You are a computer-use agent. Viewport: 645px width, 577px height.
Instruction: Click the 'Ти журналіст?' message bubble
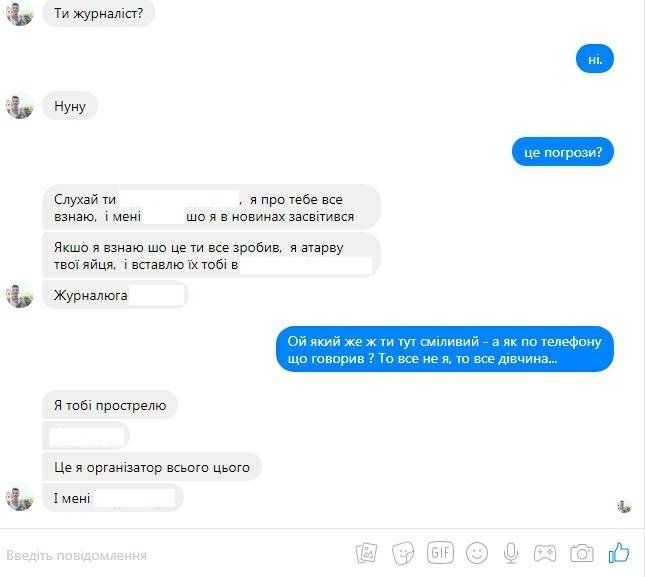[x=98, y=13]
